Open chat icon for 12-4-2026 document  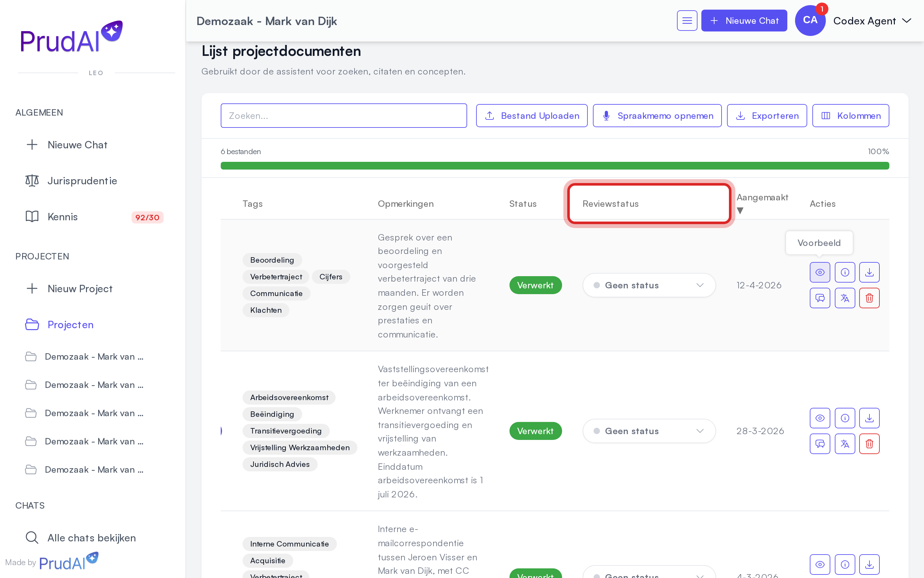(820, 298)
